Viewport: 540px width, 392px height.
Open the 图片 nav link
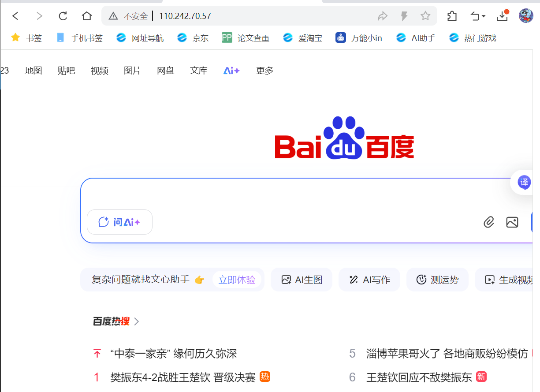(133, 71)
